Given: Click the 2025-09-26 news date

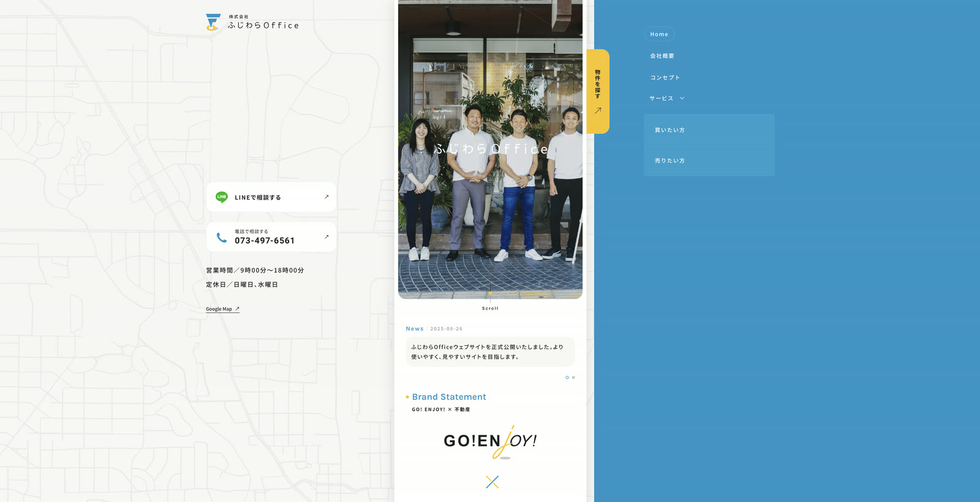Looking at the screenshot, I should [447, 329].
